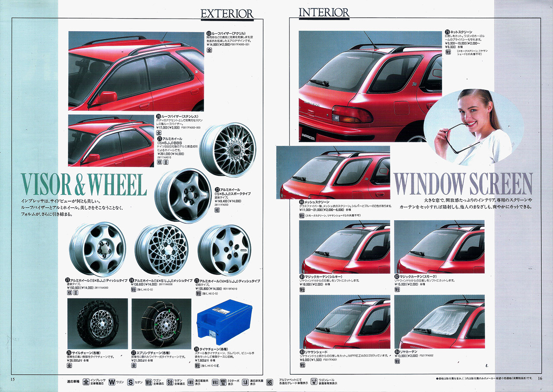553x392 pixels.
Task: Click the 1.8 displacement legend icon
Action: pyautogui.click(x=245, y=382)
